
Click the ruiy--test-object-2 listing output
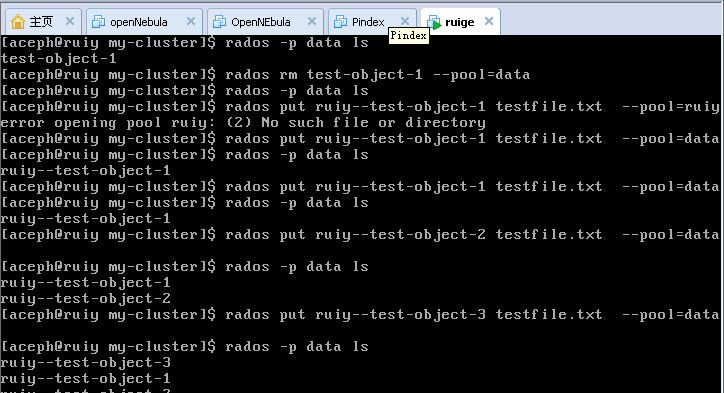pyautogui.click(x=86, y=299)
